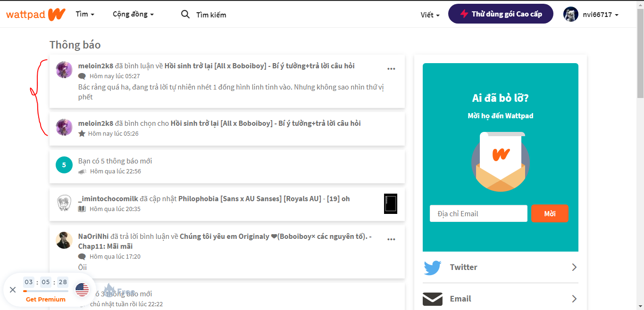Viewport: 644px width, 310px height.
Task: Click the search magnifier icon
Action: pos(185,14)
